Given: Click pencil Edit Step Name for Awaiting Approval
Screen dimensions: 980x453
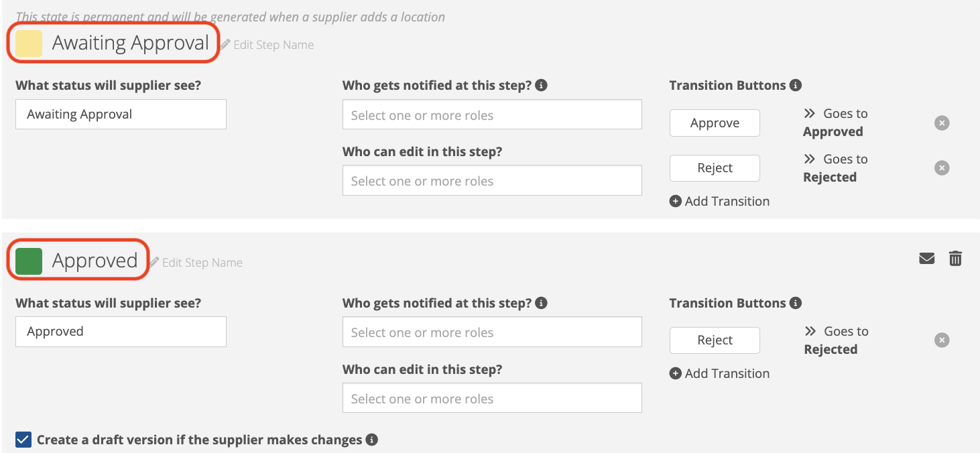Looking at the screenshot, I should click(267, 45).
